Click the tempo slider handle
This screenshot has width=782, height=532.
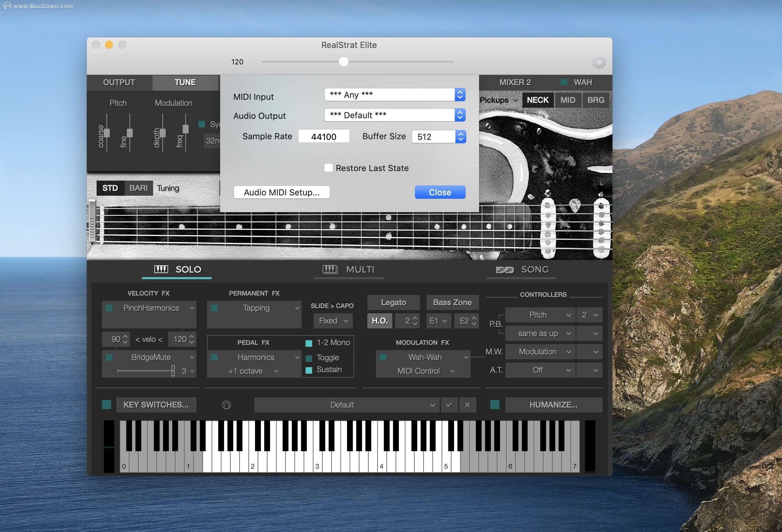[x=344, y=62]
